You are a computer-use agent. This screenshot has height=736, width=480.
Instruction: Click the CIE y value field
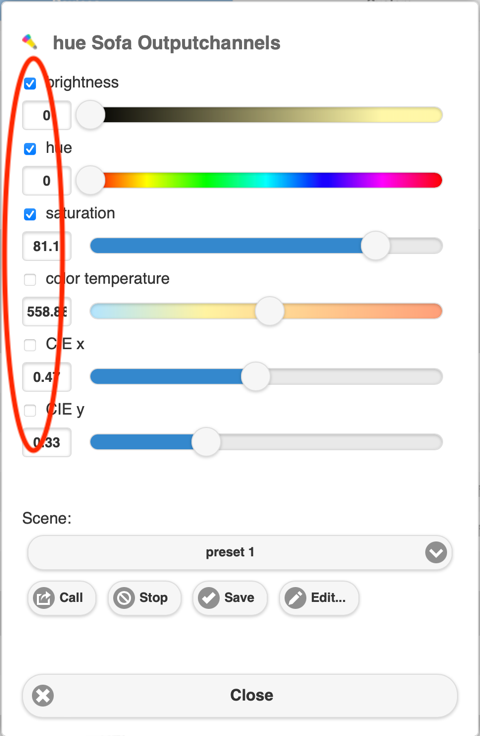tap(47, 442)
